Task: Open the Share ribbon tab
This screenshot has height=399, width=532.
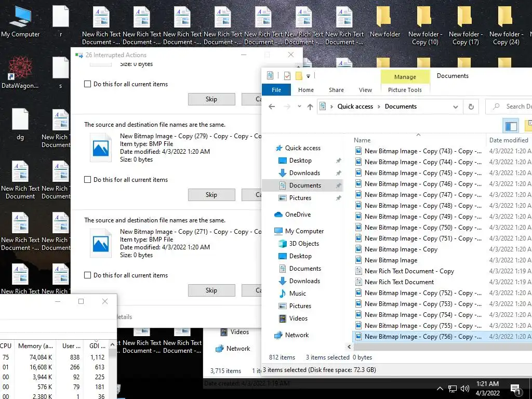Action: click(x=336, y=90)
